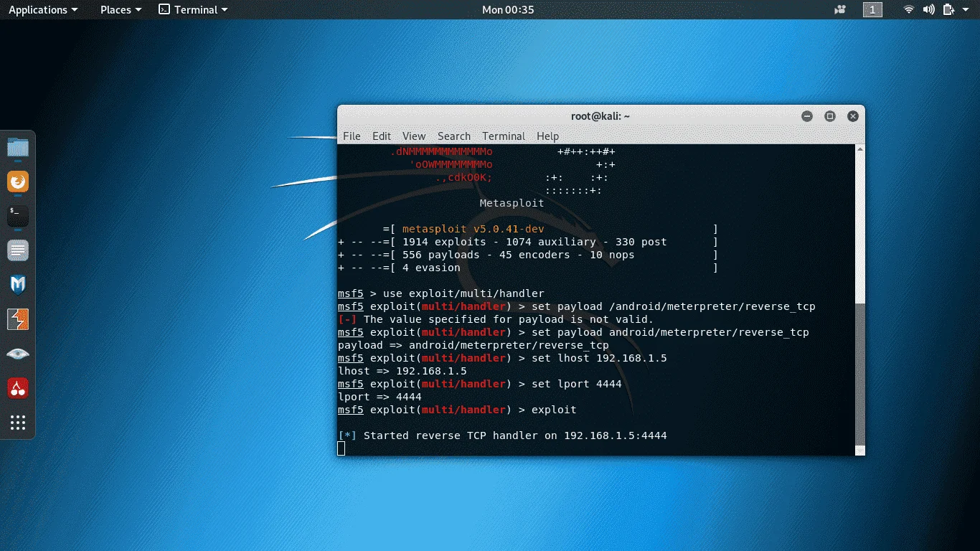Click 'The value specified for payload is not valid' line
Viewport: 980px width, 551px height.
496,319
